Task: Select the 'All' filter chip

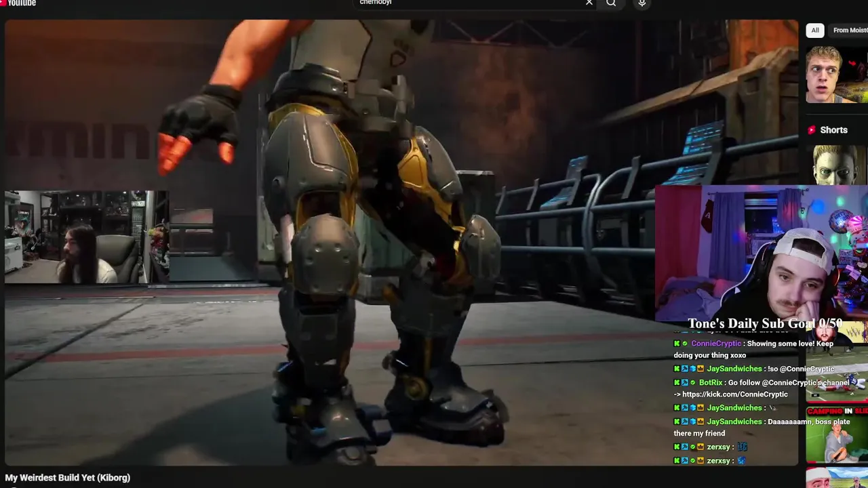Action: [815, 30]
